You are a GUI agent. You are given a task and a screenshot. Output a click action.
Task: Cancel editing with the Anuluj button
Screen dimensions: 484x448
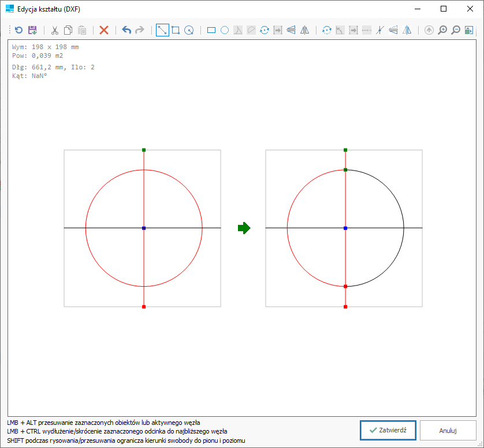[448, 430]
